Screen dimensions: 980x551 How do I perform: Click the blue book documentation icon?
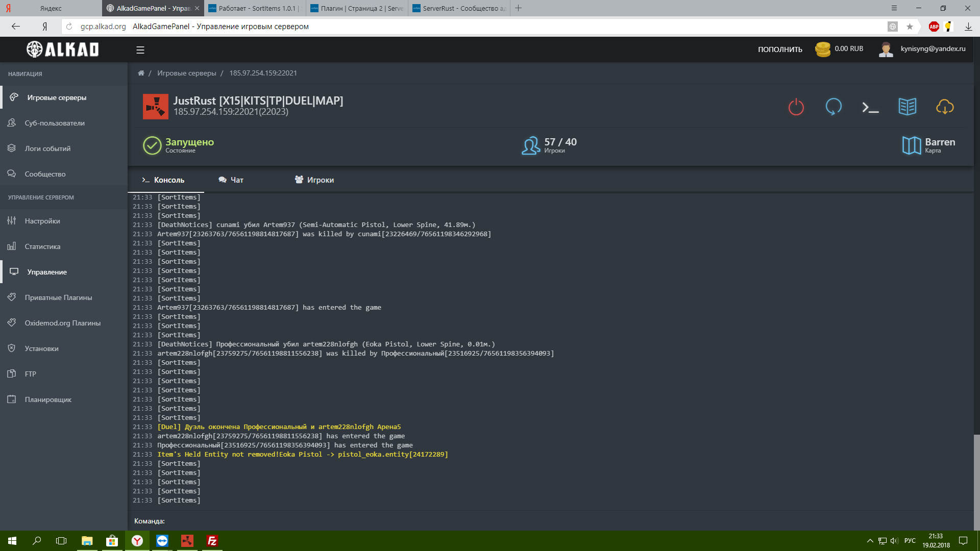[x=908, y=107]
